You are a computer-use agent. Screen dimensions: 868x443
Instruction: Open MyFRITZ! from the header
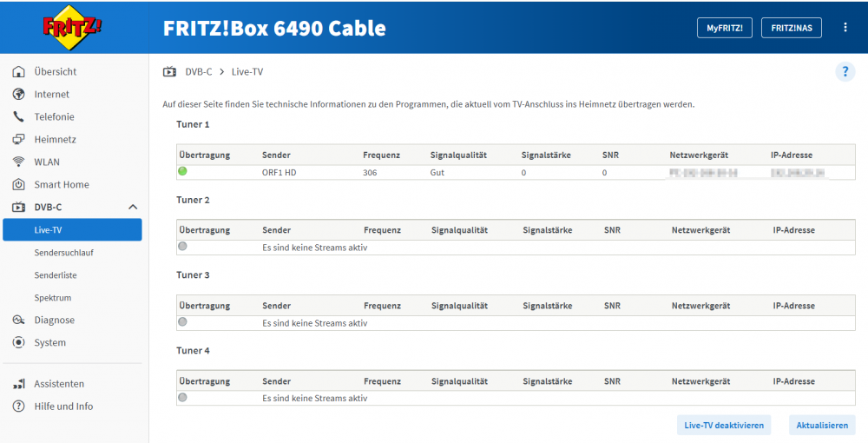coord(724,28)
